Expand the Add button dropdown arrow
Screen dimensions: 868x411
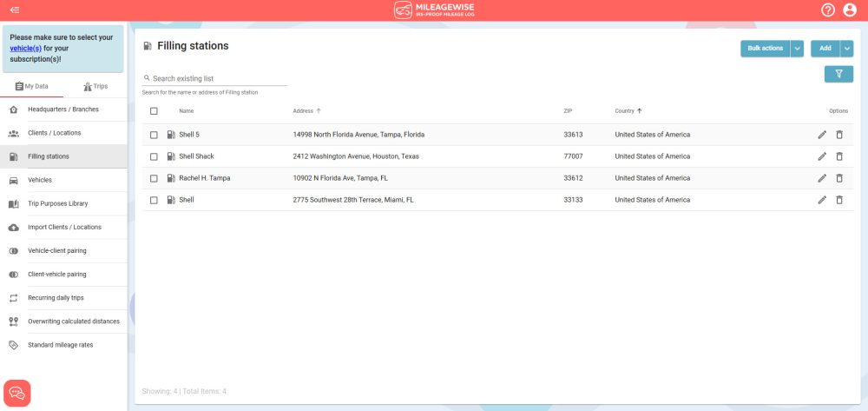pyautogui.click(x=846, y=49)
